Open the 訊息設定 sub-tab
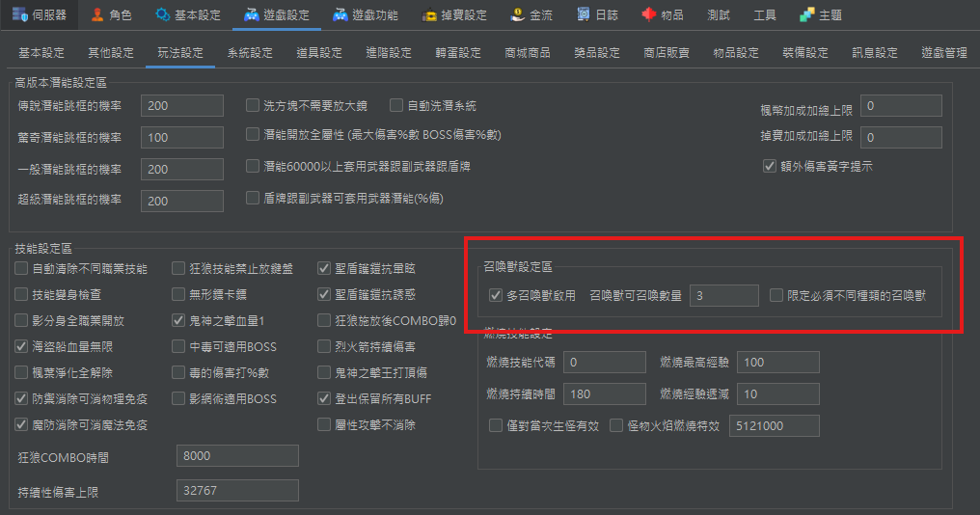Viewport: 980px width, 515px height. click(x=874, y=52)
